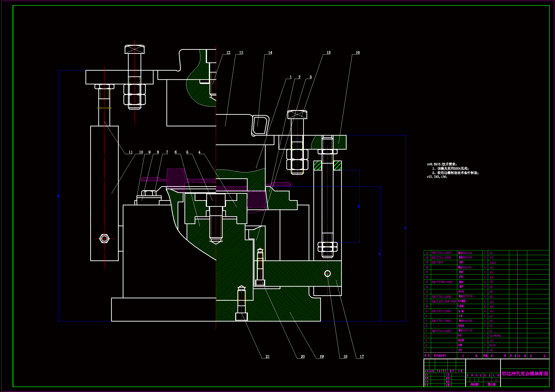The width and height of the screenshot is (555, 392).
Task: Click the 共8张 sheet count cell
Action: pos(474,384)
